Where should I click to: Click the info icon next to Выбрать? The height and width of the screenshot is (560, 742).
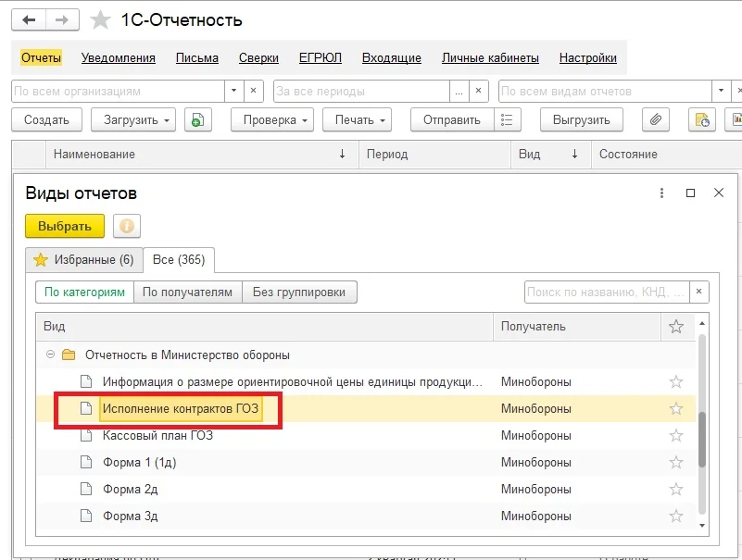126,226
